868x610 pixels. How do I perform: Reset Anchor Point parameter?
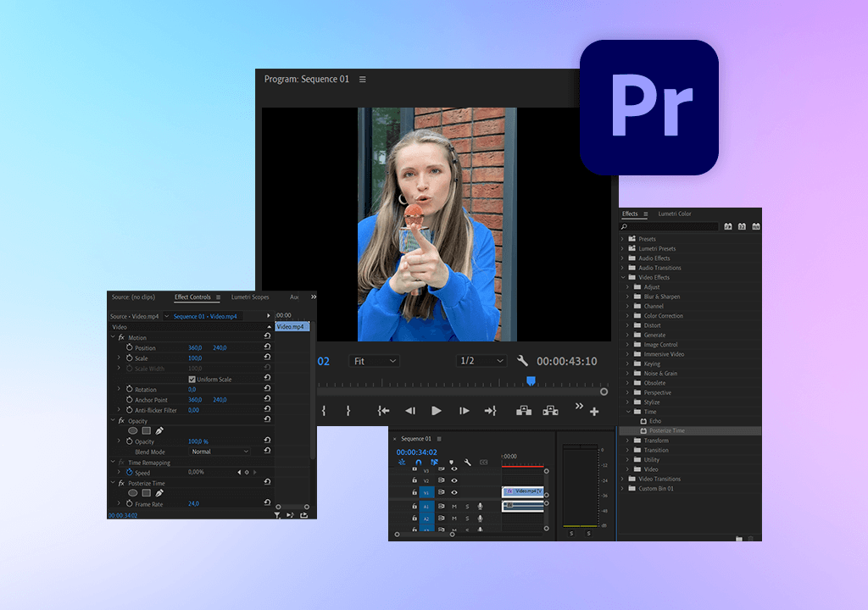click(267, 398)
